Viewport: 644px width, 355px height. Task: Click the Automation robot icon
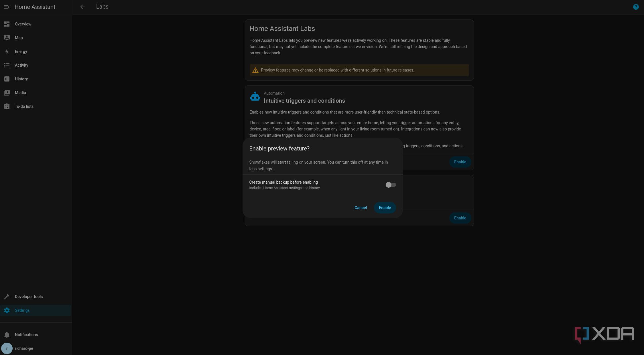tap(255, 97)
